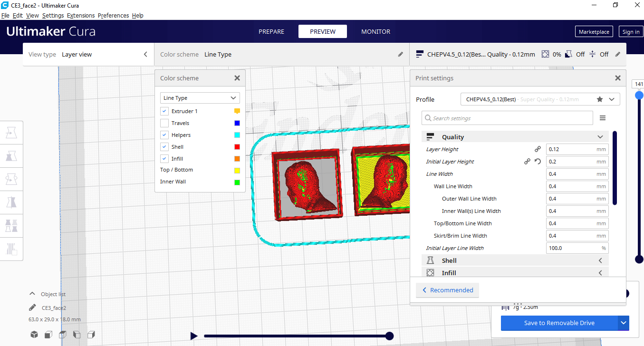The height and width of the screenshot is (346, 644).
Task: Enable the Travels checkbox
Action: pyautogui.click(x=164, y=123)
